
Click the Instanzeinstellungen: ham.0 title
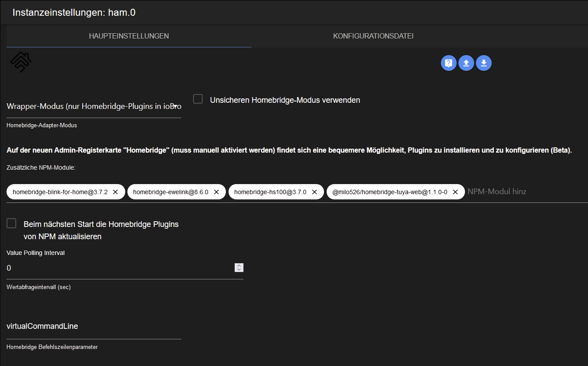click(74, 12)
